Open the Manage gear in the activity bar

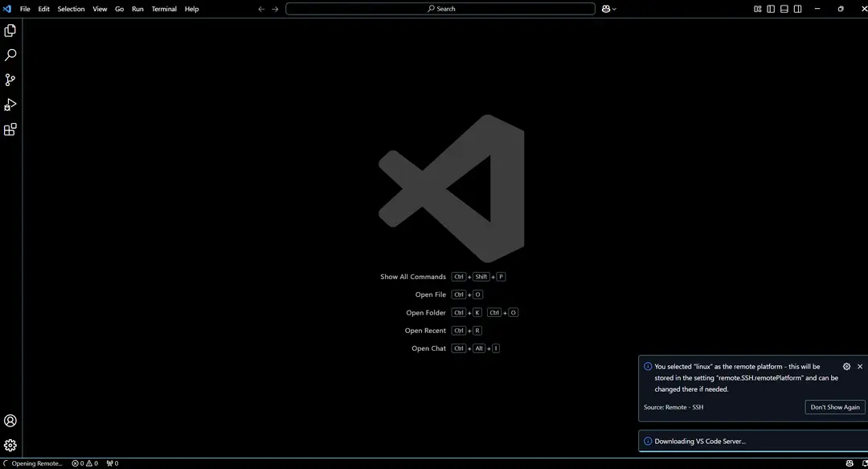(10, 445)
